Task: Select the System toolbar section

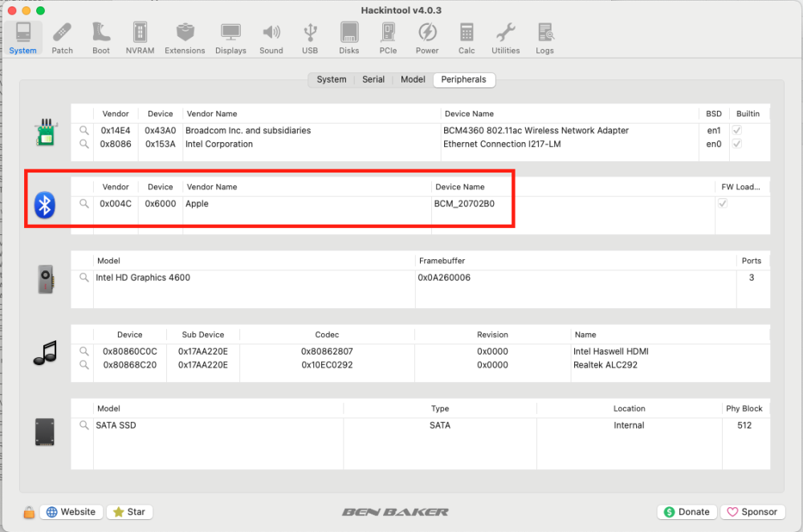Action: pyautogui.click(x=23, y=39)
